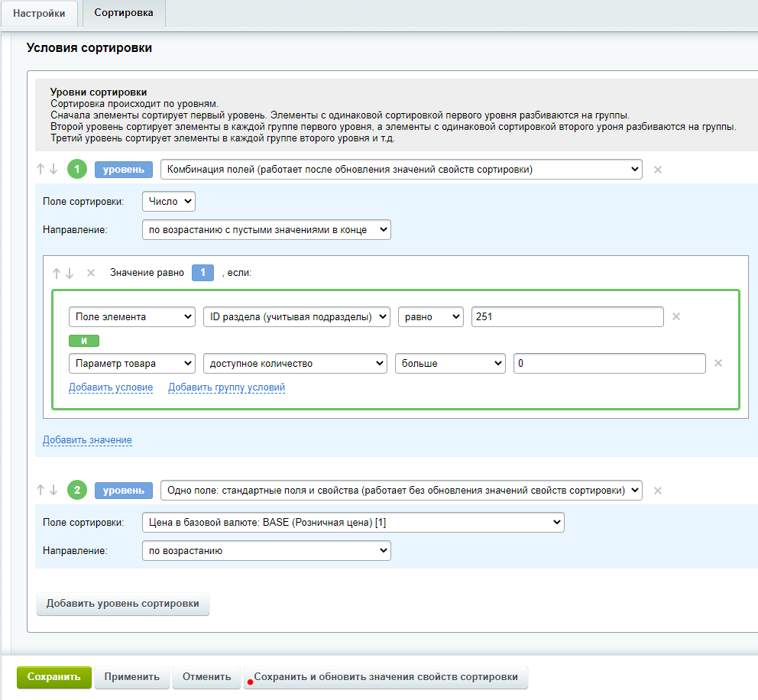This screenshot has width=758, height=700.
Task: Click the section ID value field '251'
Action: (567, 316)
